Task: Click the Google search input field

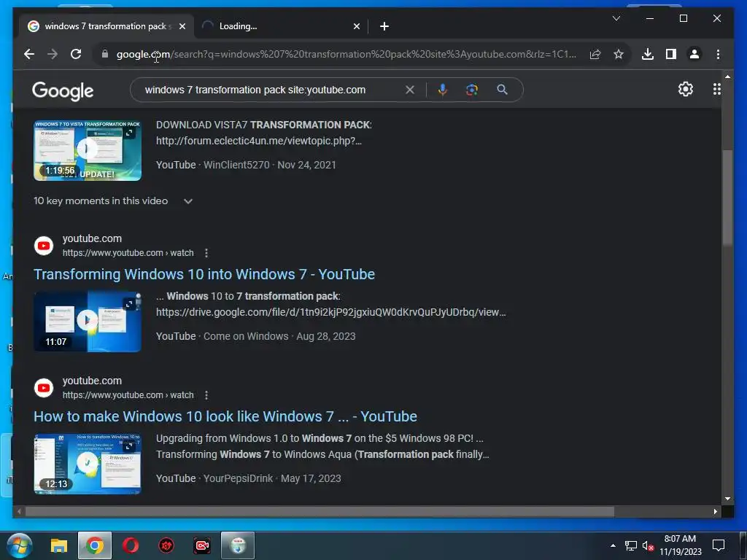Action: (271, 90)
